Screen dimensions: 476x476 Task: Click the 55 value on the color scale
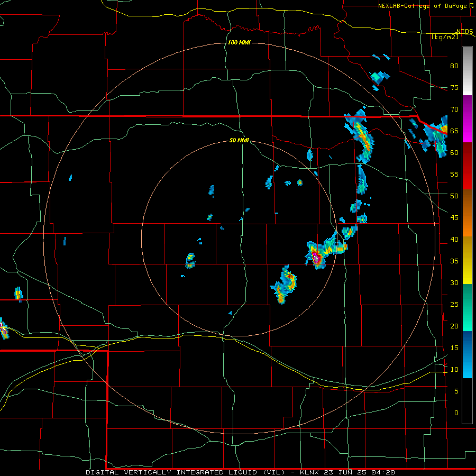pos(454,175)
